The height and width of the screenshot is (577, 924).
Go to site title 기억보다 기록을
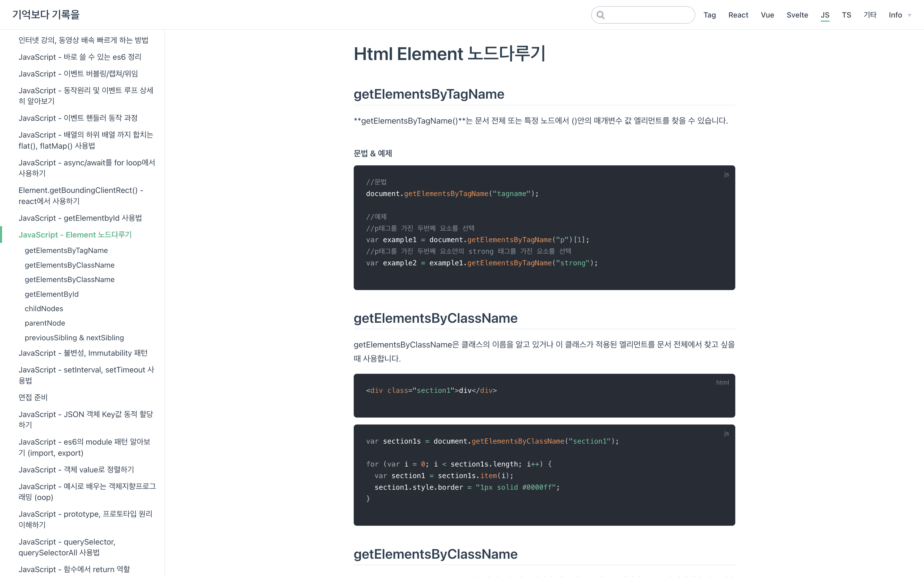[46, 14]
